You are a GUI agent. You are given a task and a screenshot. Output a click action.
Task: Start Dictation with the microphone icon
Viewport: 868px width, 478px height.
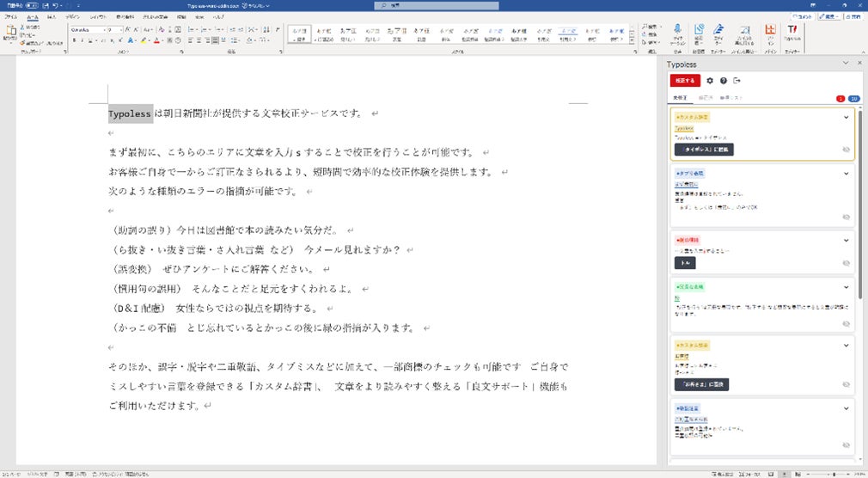coord(677,34)
